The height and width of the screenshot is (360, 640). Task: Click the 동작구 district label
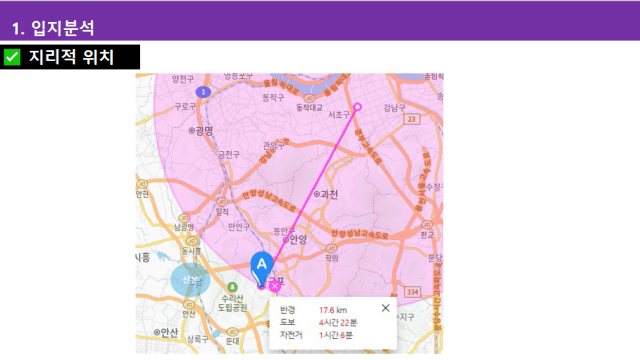[x=273, y=98]
